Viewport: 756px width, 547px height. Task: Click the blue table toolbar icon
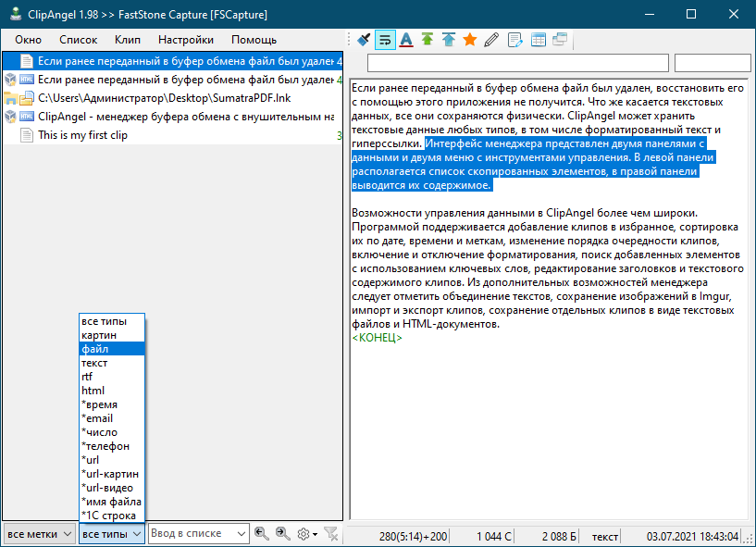tap(538, 40)
